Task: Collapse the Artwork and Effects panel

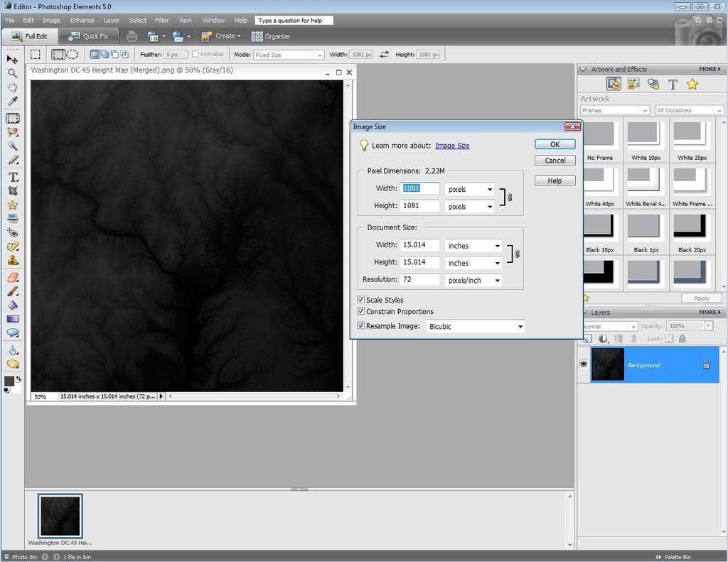Action: pyautogui.click(x=583, y=69)
